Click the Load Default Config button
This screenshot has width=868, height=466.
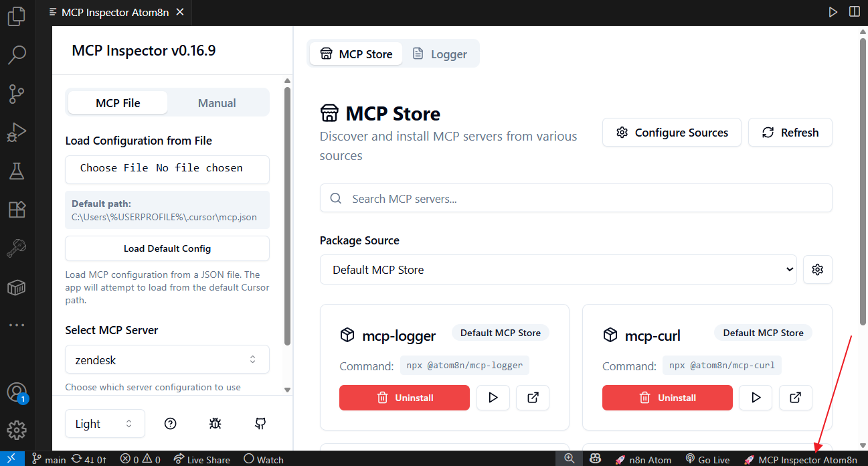click(167, 248)
